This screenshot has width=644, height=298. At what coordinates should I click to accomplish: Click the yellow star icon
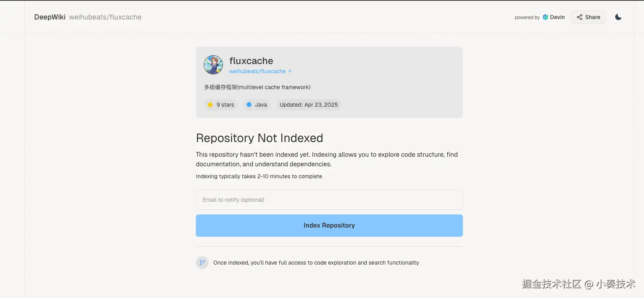[210, 105]
